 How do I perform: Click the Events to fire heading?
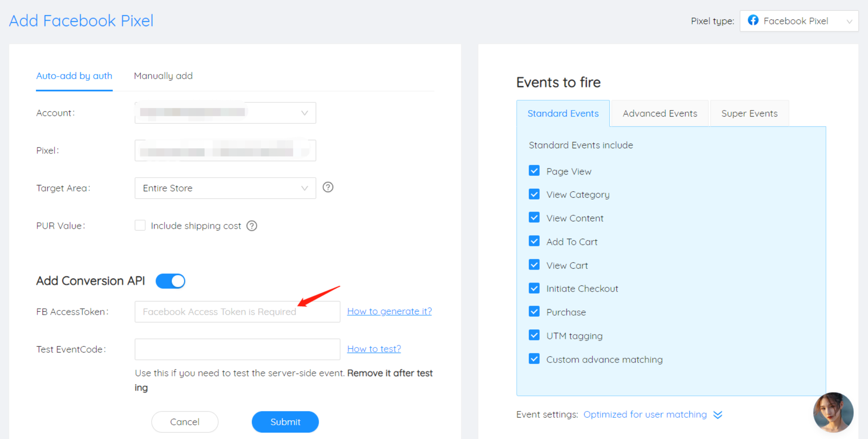[x=558, y=82]
